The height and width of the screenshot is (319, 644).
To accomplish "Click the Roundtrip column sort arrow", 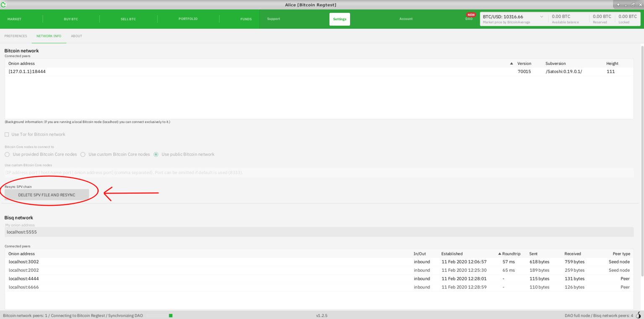I will click(x=499, y=254).
